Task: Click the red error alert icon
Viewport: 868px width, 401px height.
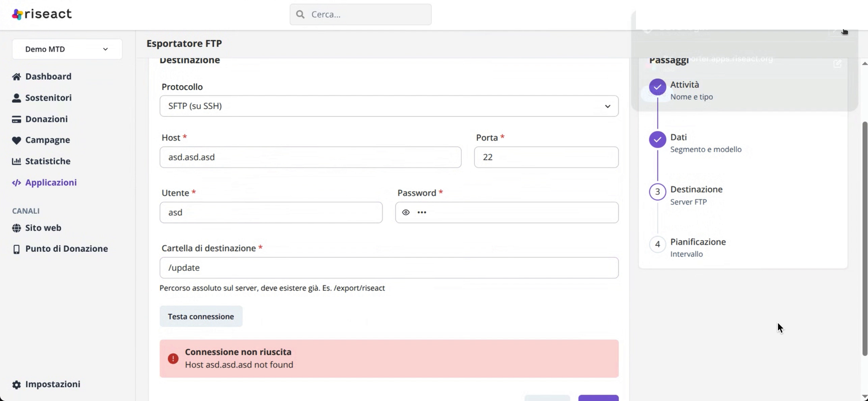Action: [173, 359]
